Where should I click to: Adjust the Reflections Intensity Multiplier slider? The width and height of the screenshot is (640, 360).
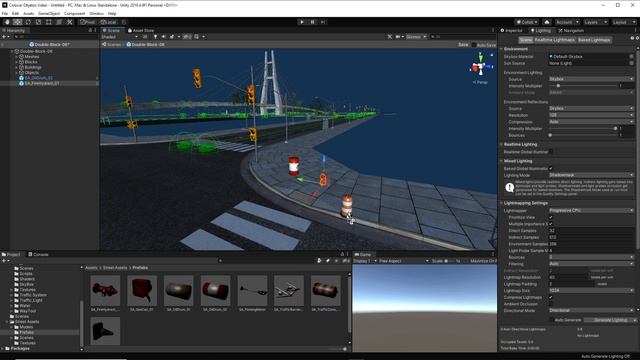616,129
